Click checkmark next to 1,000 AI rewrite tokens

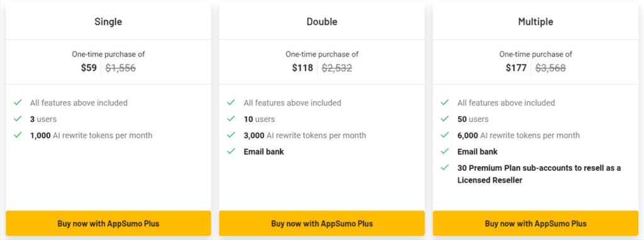pos(18,135)
